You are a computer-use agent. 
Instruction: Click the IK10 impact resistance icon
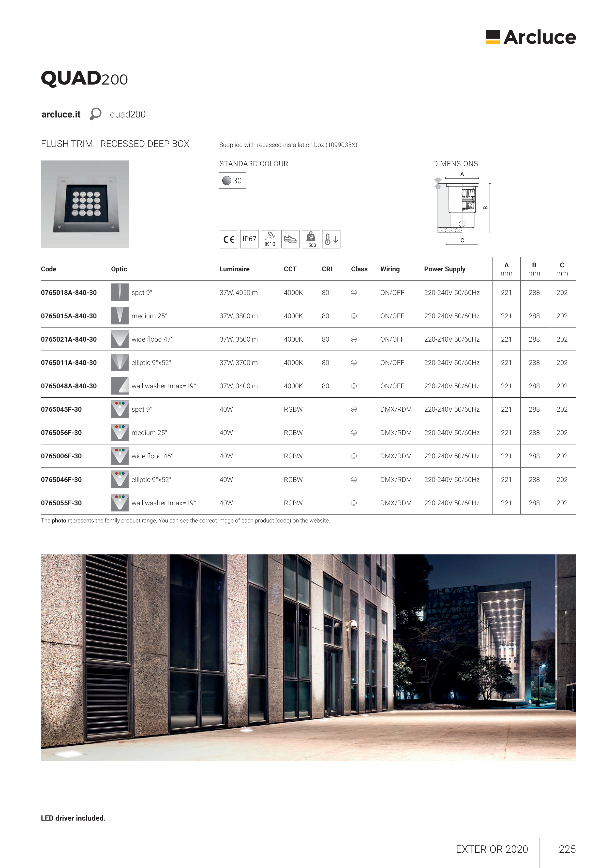point(270,239)
